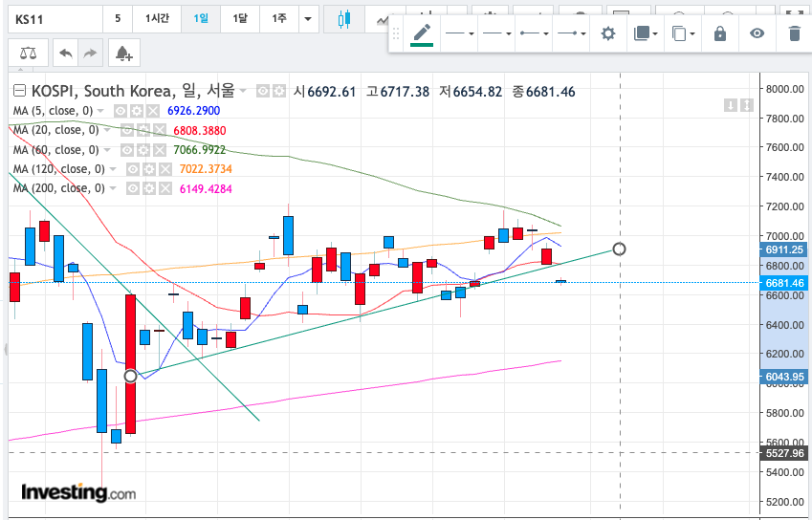812x520 pixels.
Task: Switch to 1시간 interval
Action: pyautogui.click(x=157, y=20)
